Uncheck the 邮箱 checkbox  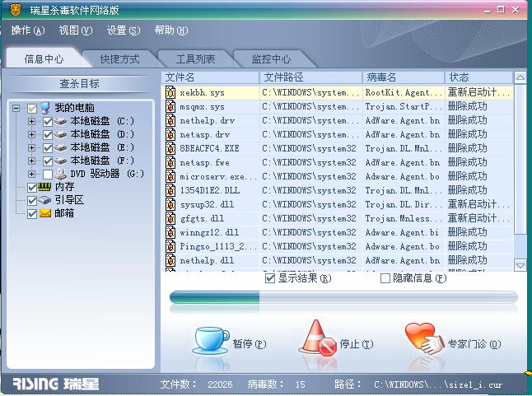coord(32,214)
